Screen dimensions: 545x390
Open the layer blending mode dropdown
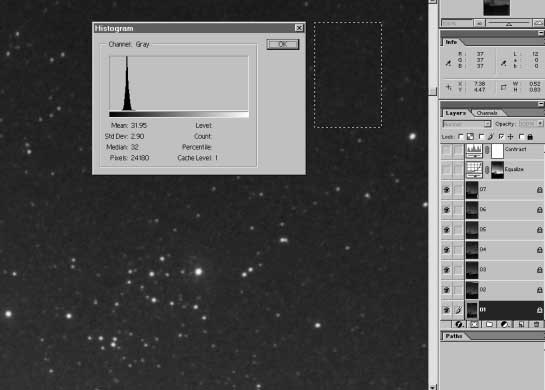(x=467, y=124)
